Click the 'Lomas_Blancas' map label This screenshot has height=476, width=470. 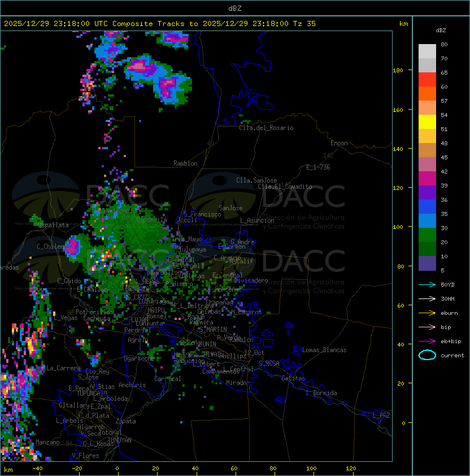pos(324,350)
